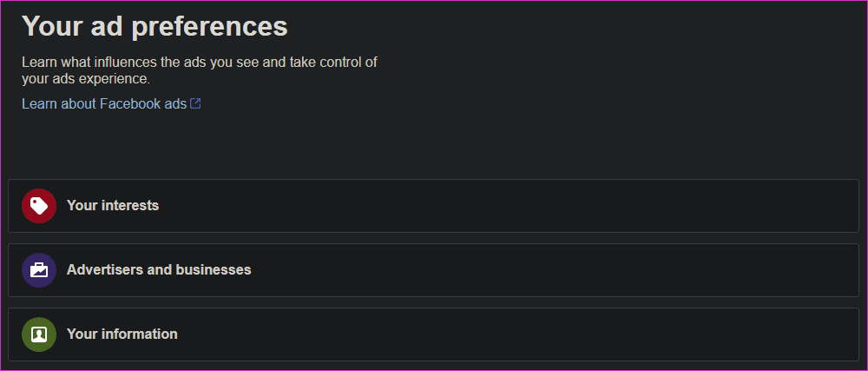Click the red tag icon for Your interests

[39, 206]
